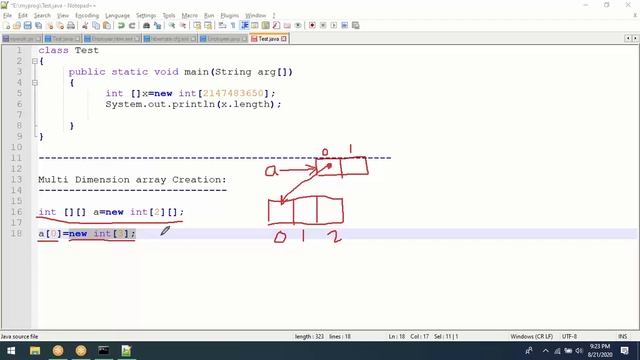Copy selection using the Copy icon
This screenshot has height=360, width=640.
coord(96,25)
